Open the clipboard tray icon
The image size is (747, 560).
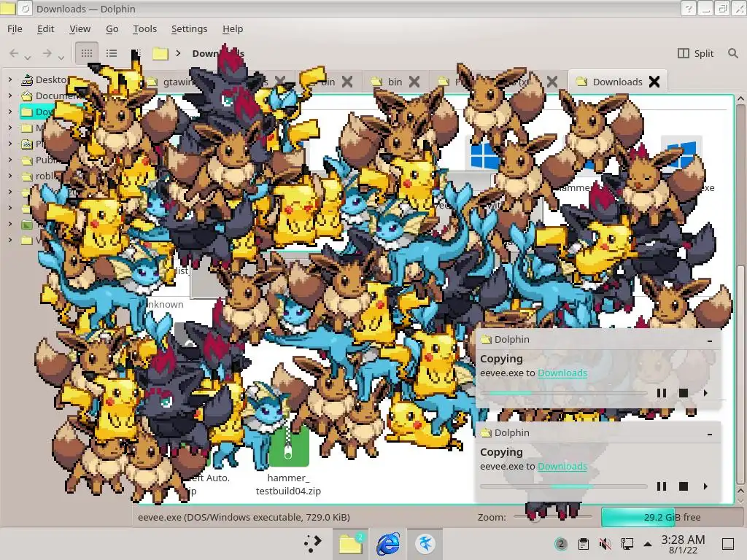coord(583,544)
